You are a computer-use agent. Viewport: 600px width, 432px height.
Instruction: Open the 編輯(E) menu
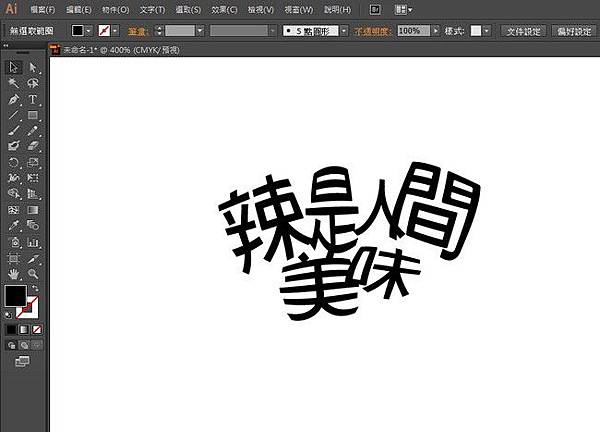(x=78, y=10)
